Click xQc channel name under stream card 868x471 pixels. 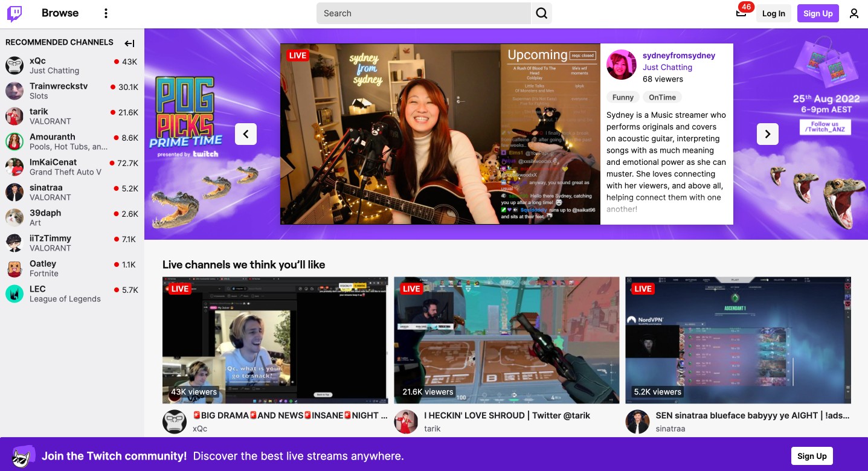pyautogui.click(x=200, y=429)
